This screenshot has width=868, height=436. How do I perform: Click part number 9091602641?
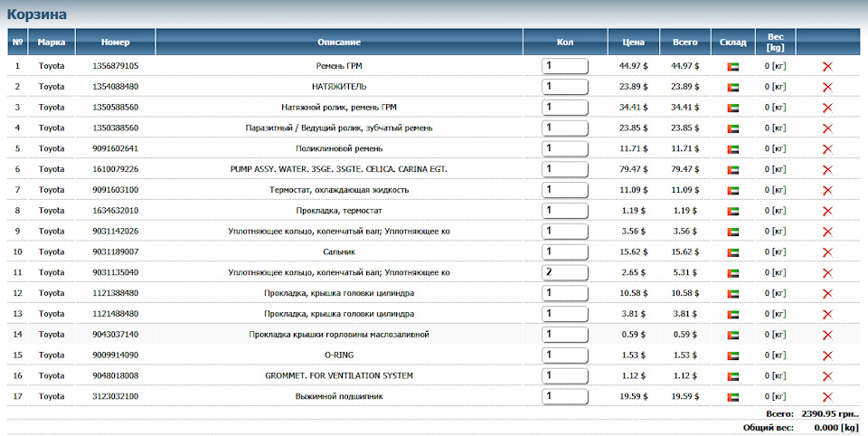coord(115,148)
